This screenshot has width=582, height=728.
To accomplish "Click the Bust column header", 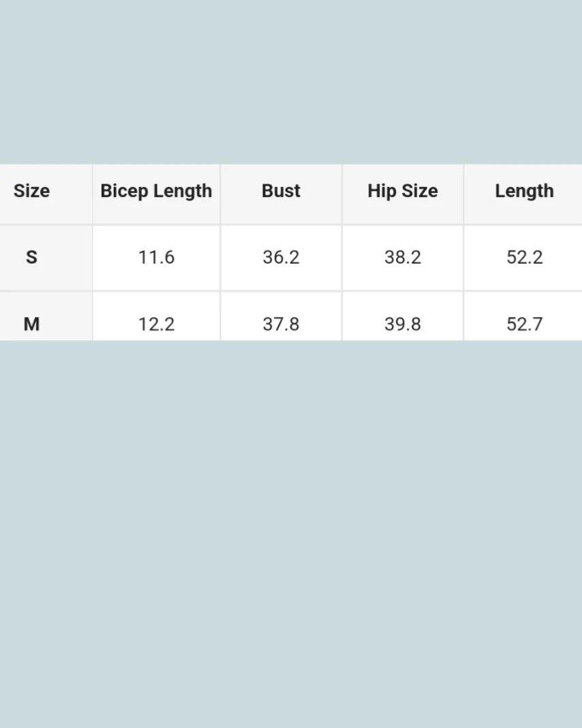I will [281, 192].
